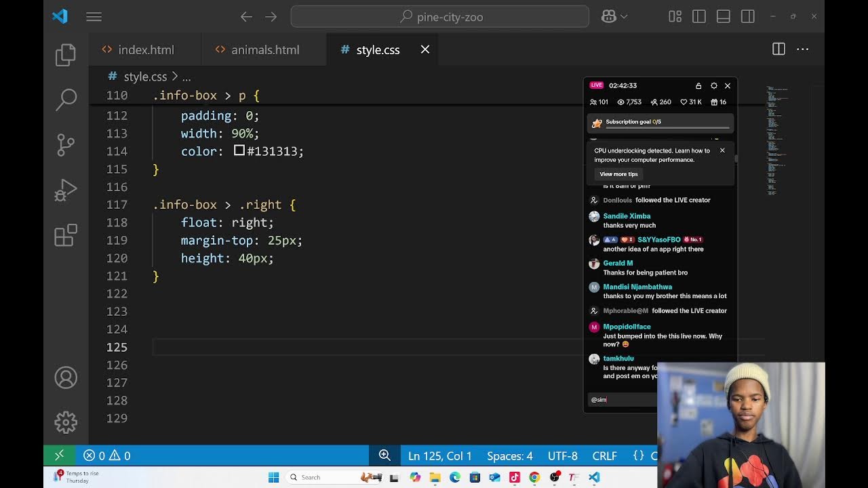Screen dimensions: 868x488
Task: Open the Accounts icon in activity bar
Action: point(66,378)
